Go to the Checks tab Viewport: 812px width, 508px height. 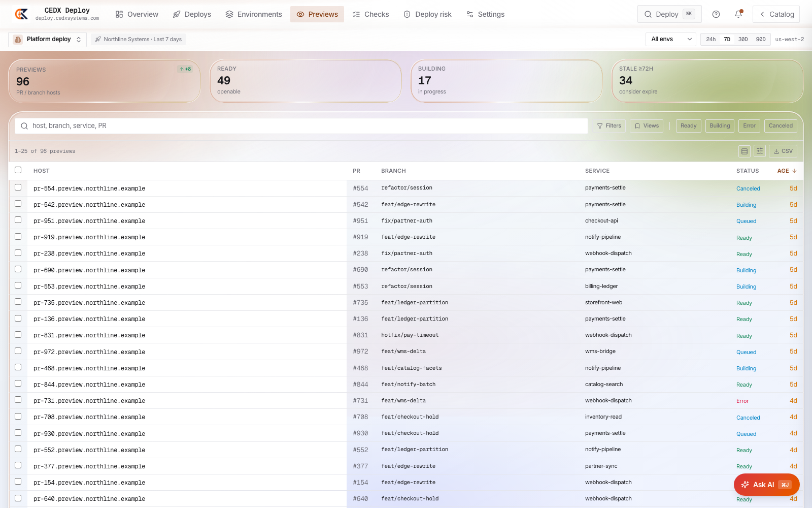coord(370,14)
